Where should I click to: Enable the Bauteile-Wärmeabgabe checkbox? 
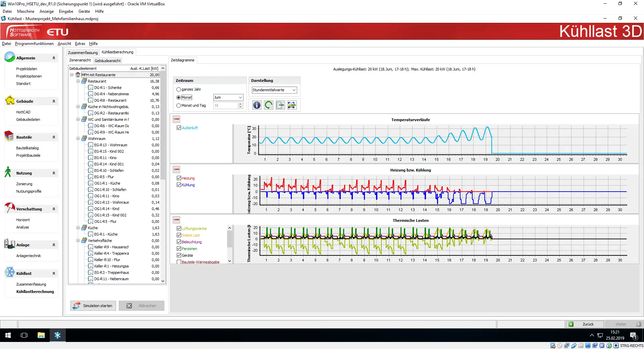(x=179, y=262)
